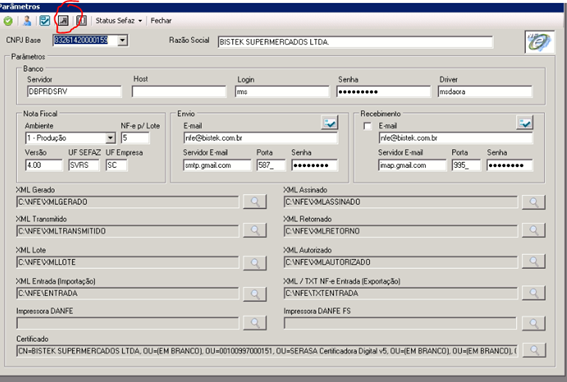This screenshot has height=382, width=567.
Task: Click the Banco Login field
Action: click(x=282, y=92)
